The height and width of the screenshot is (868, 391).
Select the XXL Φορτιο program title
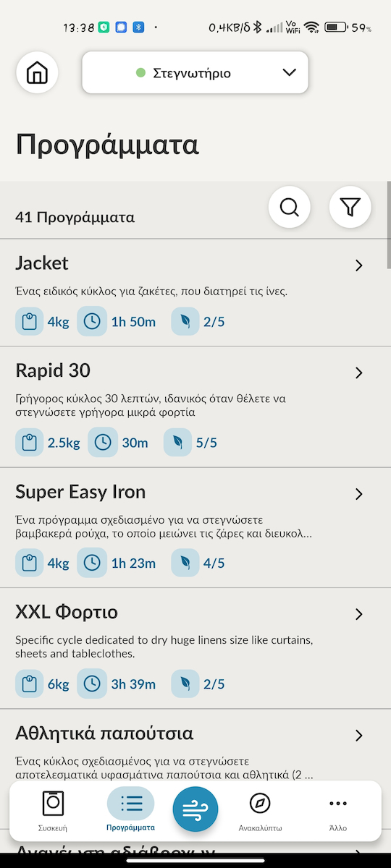(67, 613)
